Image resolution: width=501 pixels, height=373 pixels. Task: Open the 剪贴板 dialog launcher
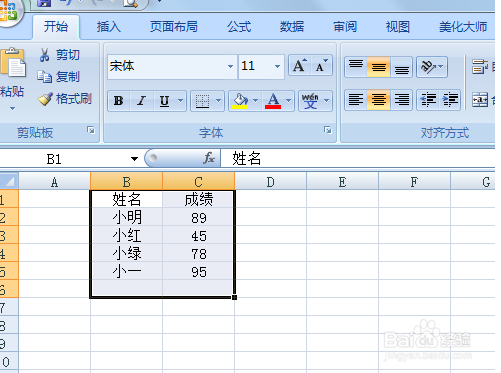point(91,130)
